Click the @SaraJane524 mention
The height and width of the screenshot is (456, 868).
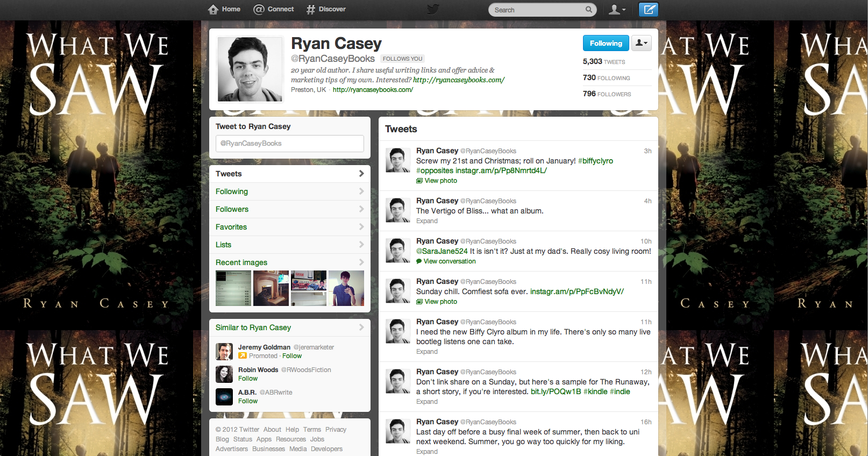pos(442,251)
